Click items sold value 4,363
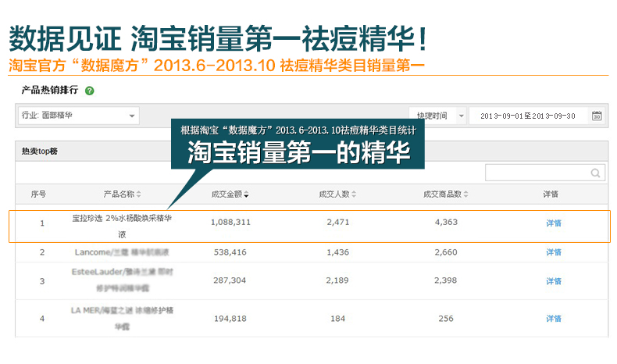Image resolution: width=617 pixels, height=364 pixels. 446,223
